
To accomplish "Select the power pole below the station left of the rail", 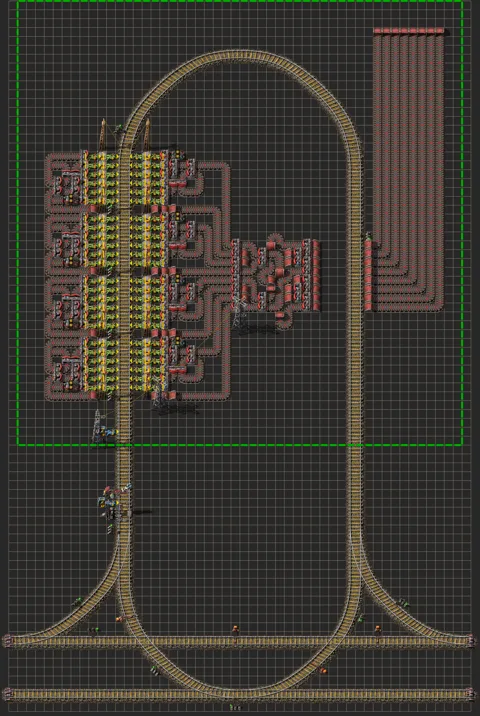I will [97, 426].
